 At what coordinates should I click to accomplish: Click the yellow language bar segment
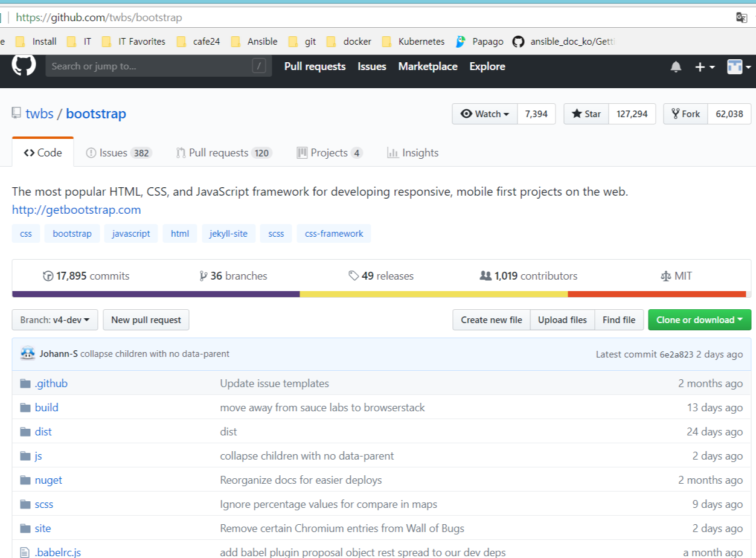(434, 294)
